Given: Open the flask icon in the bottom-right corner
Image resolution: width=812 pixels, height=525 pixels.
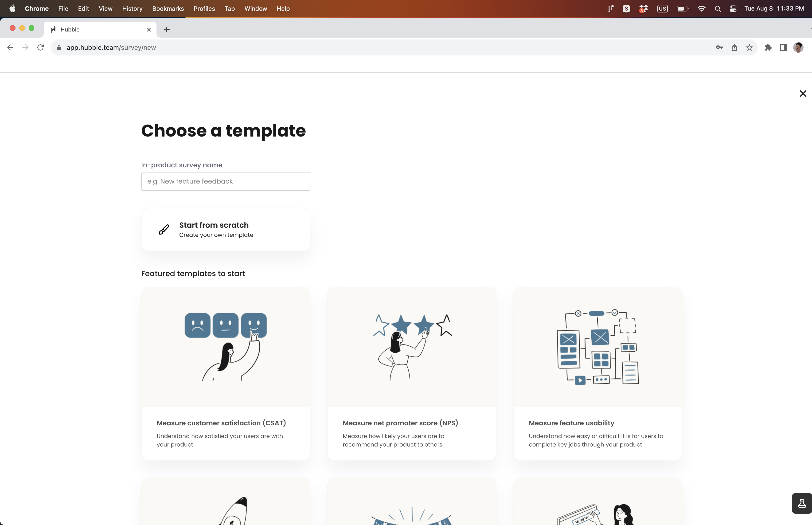Looking at the screenshot, I should click(802, 503).
